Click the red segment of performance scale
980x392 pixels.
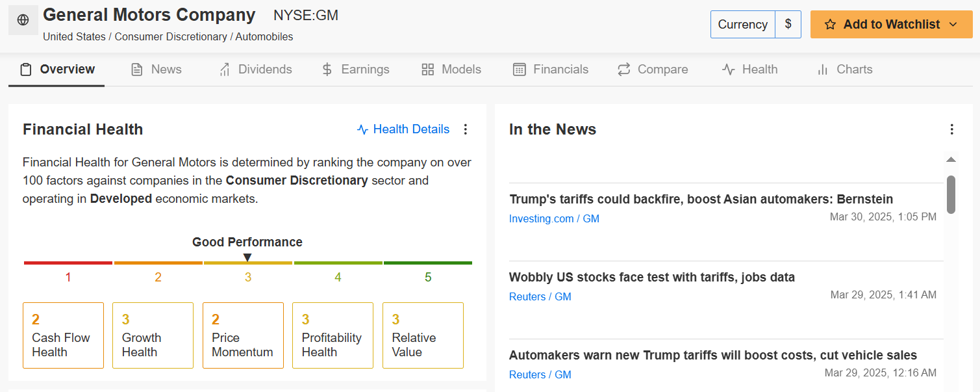pos(68,263)
